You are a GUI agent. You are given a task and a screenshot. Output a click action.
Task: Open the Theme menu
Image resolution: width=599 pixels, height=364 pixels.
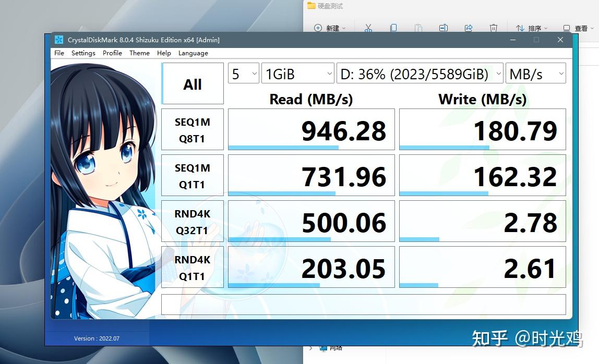[139, 53]
